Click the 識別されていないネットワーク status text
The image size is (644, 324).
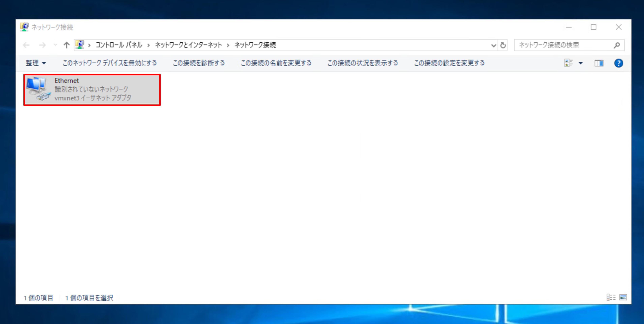[x=91, y=89]
